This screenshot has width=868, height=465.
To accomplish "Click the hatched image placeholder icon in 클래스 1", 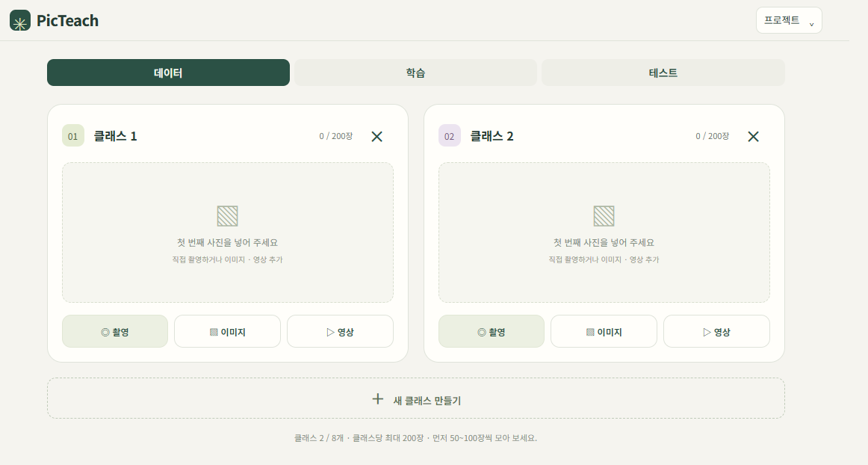I will click(x=228, y=216).
